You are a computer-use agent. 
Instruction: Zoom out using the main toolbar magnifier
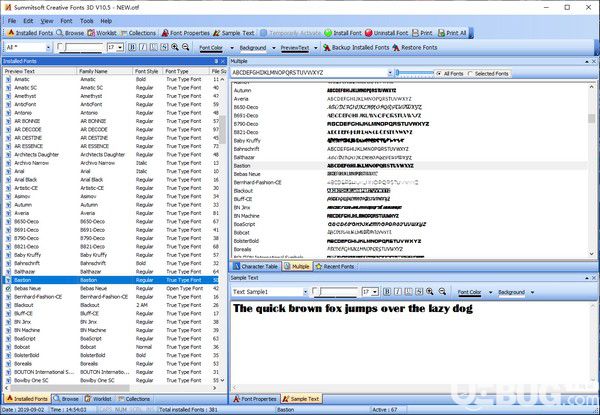pyautogui.click(x=186, y=47)
